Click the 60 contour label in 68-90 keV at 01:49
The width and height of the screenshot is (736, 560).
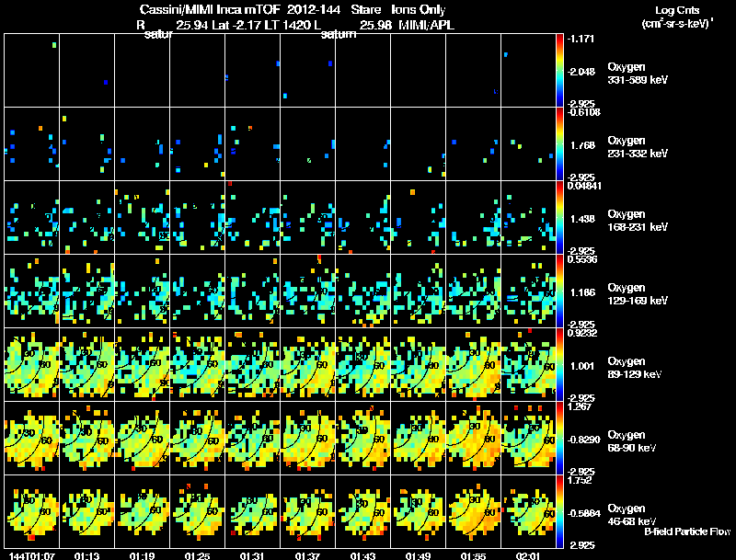click(x=432, y=440)
